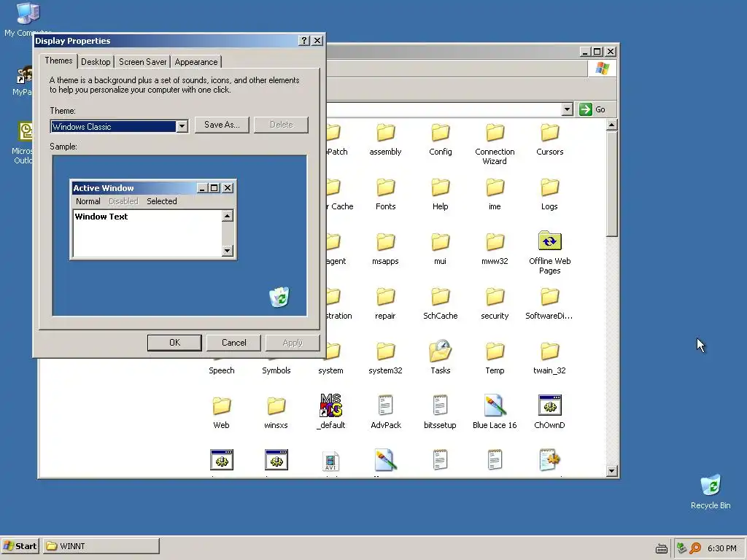Open My Computer desktop icon
The width and height of the screenshot is (747, 560).
[x=28, y=13]
